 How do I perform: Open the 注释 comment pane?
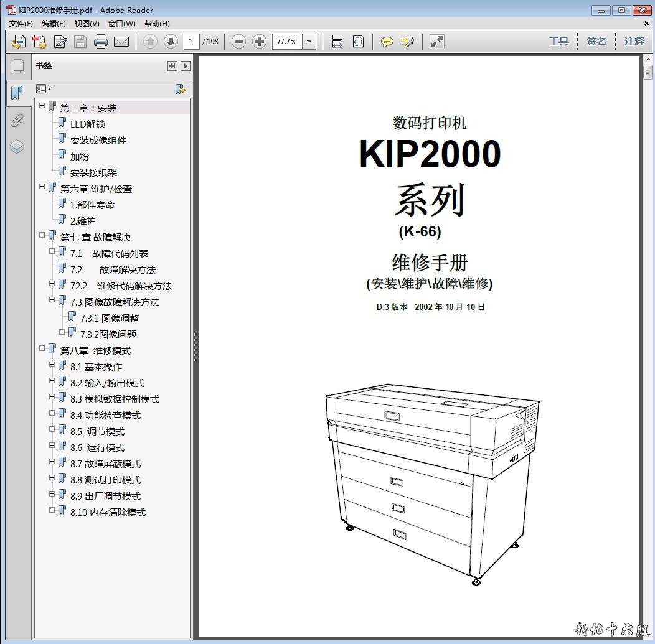634,41
